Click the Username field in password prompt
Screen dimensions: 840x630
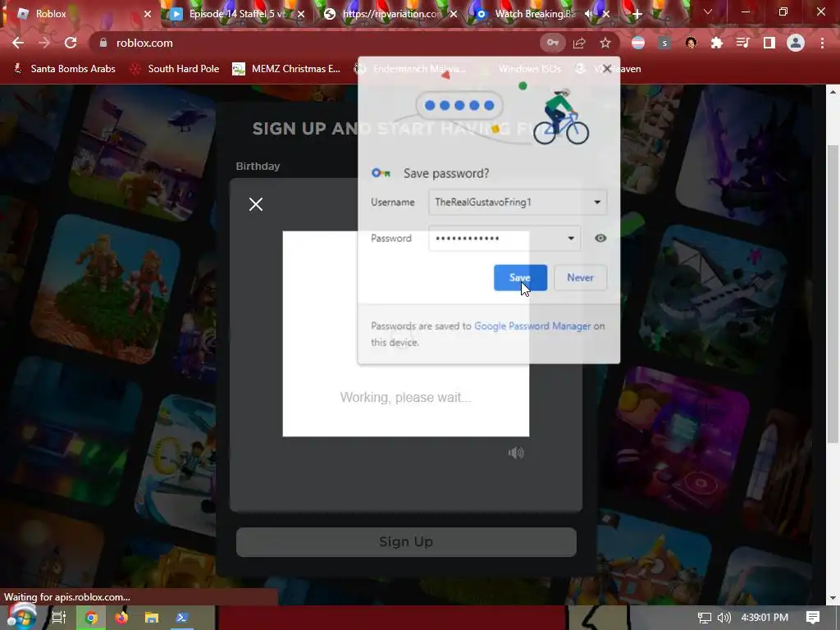(518, 203)
